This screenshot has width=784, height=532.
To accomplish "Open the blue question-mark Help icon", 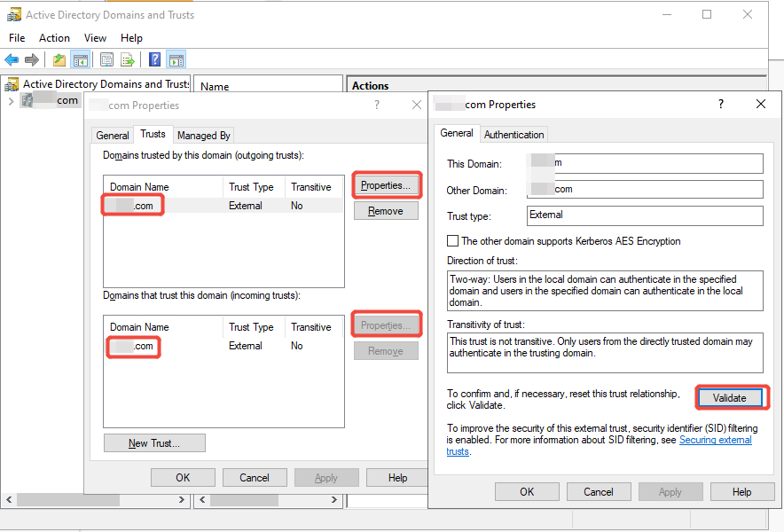I will 155,60.
